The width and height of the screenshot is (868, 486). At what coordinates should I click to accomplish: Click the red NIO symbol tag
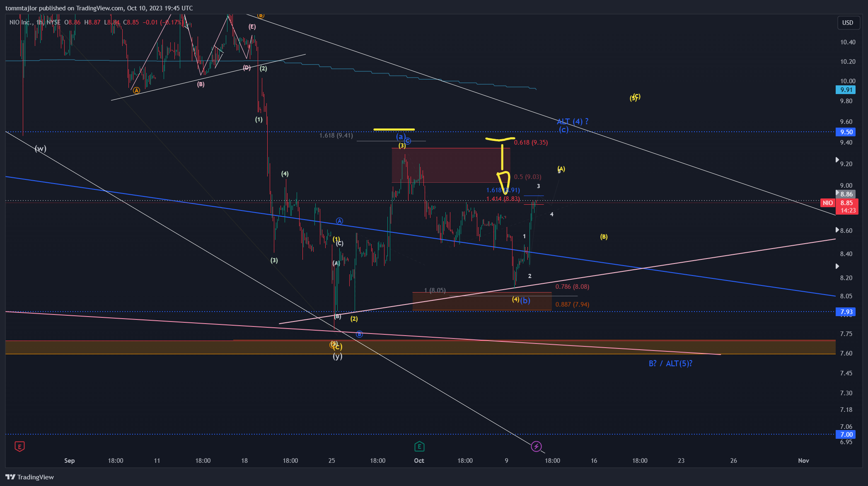point(827,203)
